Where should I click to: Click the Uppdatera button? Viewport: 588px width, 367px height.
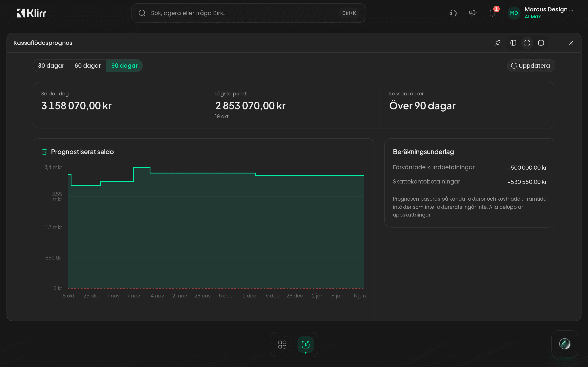pos(531,66)
